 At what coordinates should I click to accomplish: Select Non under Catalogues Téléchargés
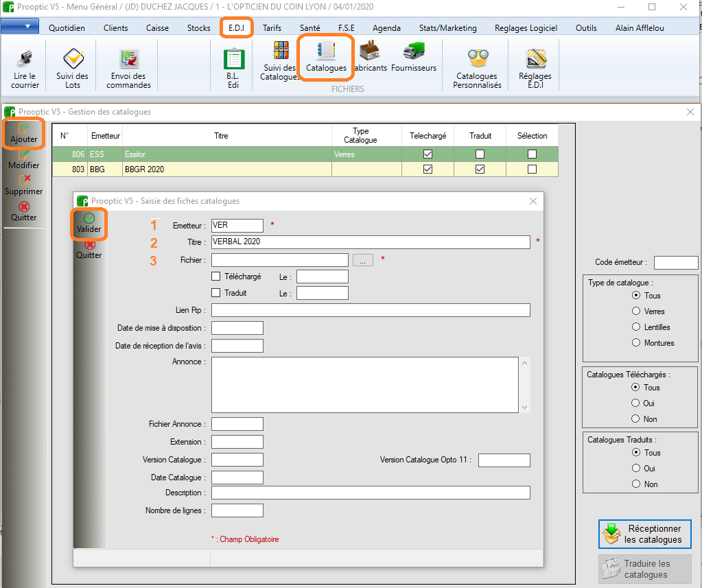[635, 419]
